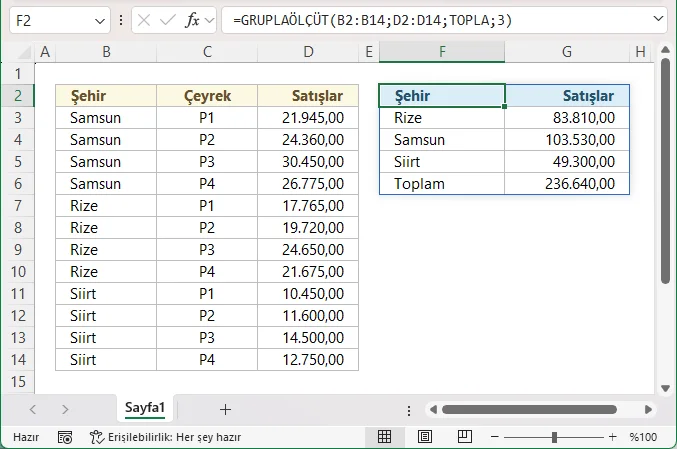Select the summary cell 103.530,00
Image resolution: width=677 pixels, height=449 pixels.
coord(567,139)
